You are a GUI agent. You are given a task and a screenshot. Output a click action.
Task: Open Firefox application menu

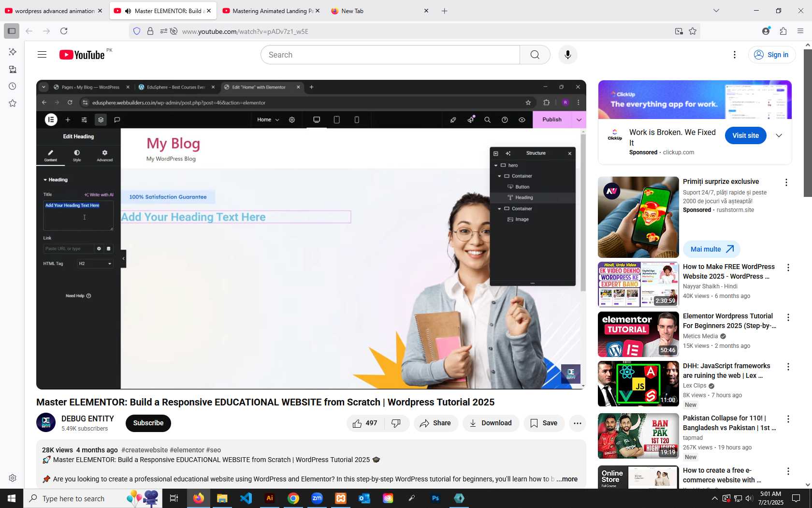[800, 31]
